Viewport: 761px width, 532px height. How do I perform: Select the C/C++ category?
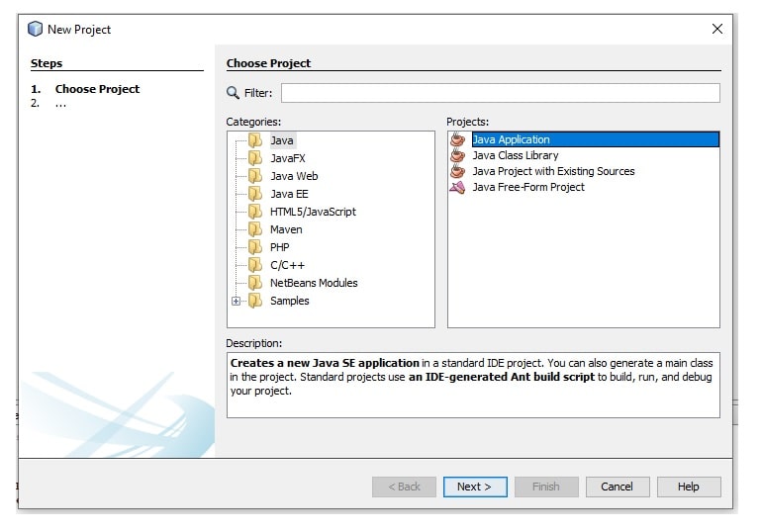[287, 265]
